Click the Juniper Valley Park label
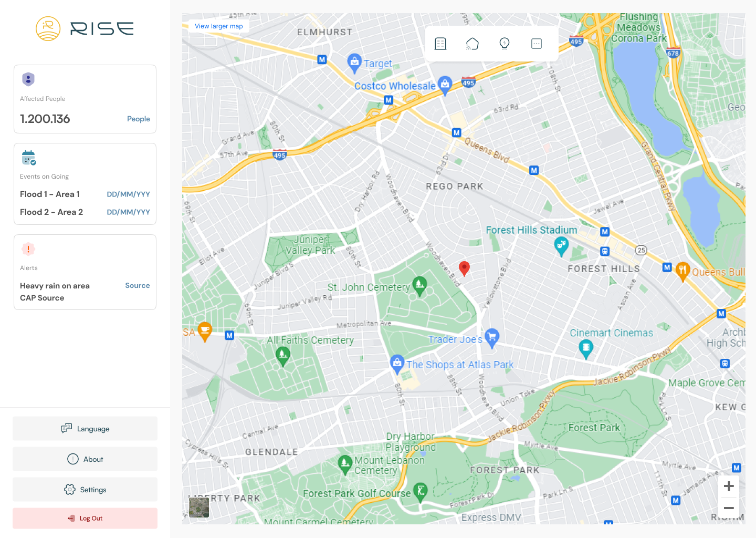This screenshot has width=756, height=538. pyautogui.click(x=310, y=245)
